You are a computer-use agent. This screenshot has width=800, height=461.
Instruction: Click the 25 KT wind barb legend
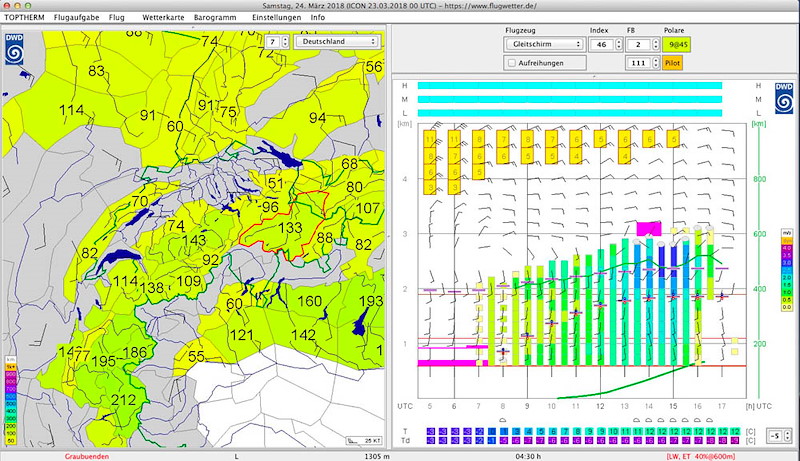[364, 440]
